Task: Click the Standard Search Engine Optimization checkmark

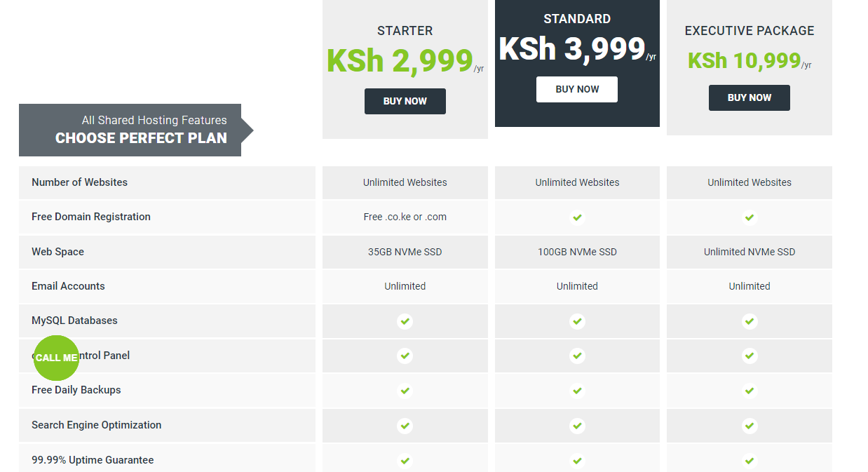Action: pos(577,425)
